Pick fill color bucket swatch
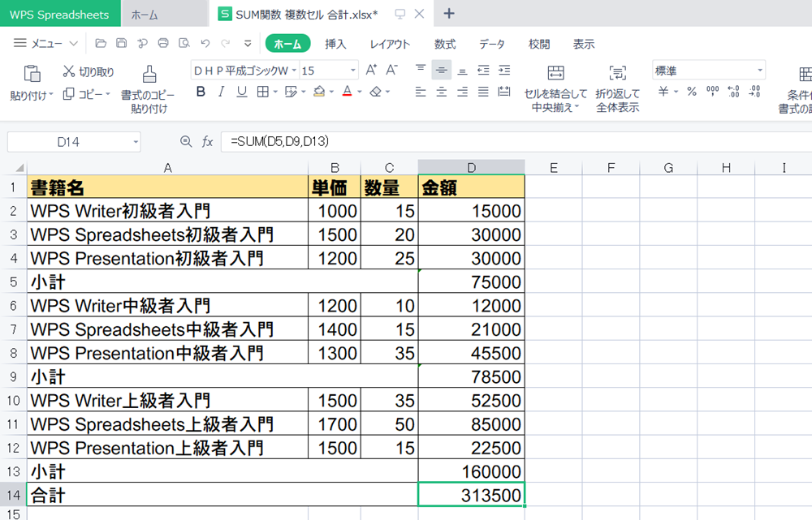 (319, 92)
